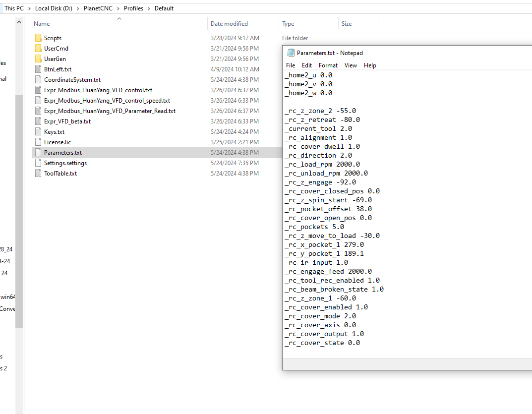Click the Parameters.txt file icon in Explorer
Screen dimensions: 532x414
38,153
